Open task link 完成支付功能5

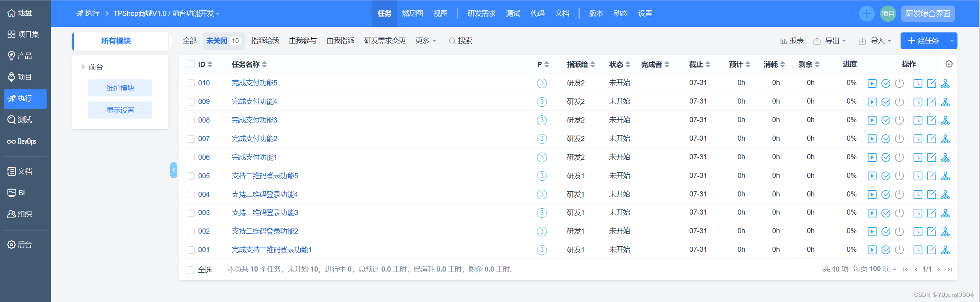coord(254,83)
